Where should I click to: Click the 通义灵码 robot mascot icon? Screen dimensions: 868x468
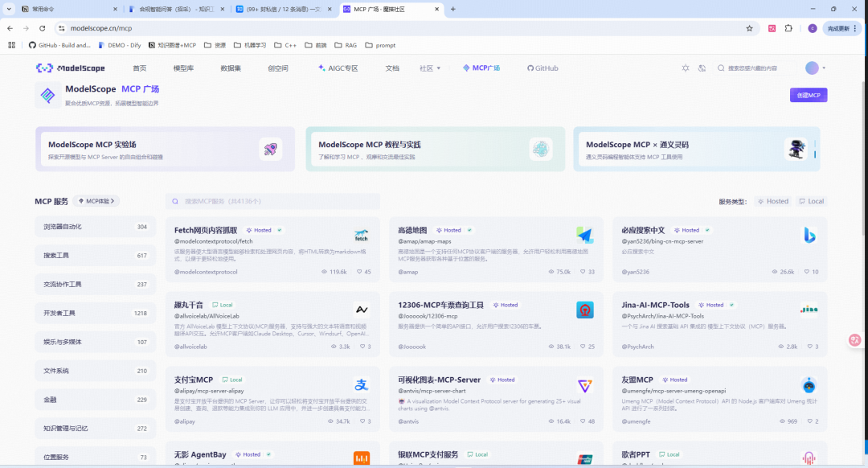click(x=796, y=149)
